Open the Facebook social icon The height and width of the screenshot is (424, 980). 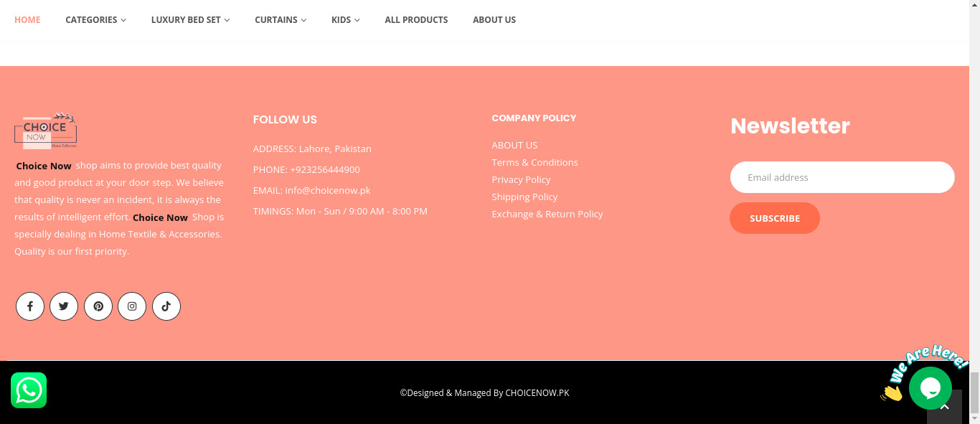pos(30,306)
